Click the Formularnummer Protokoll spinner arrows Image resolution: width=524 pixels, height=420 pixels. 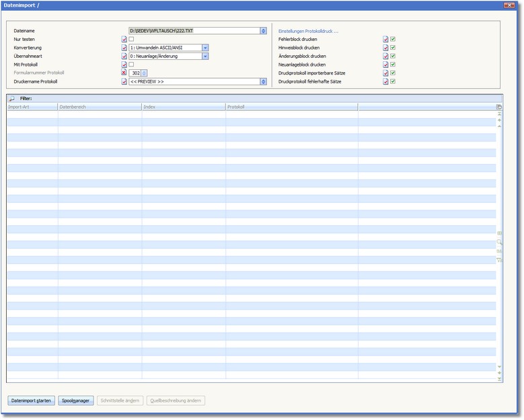point(145,73)
